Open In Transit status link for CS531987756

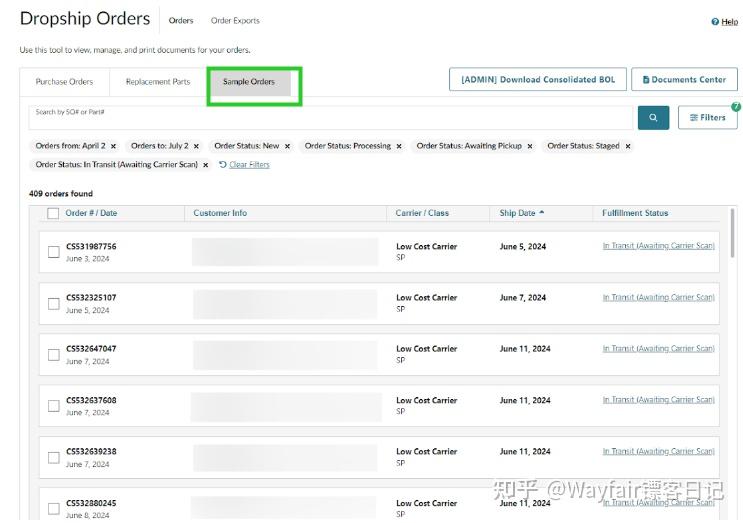(659, 246)
